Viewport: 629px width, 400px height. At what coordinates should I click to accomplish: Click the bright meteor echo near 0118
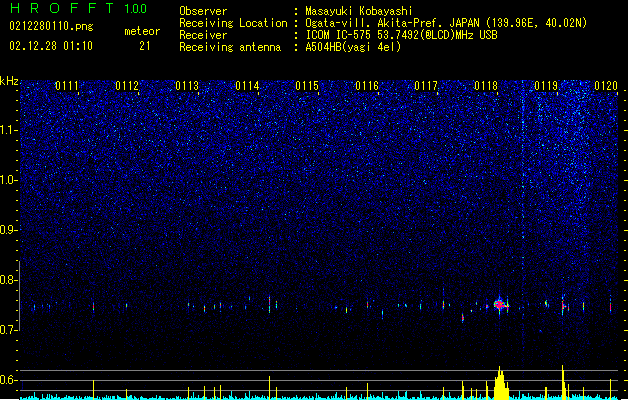499,305
